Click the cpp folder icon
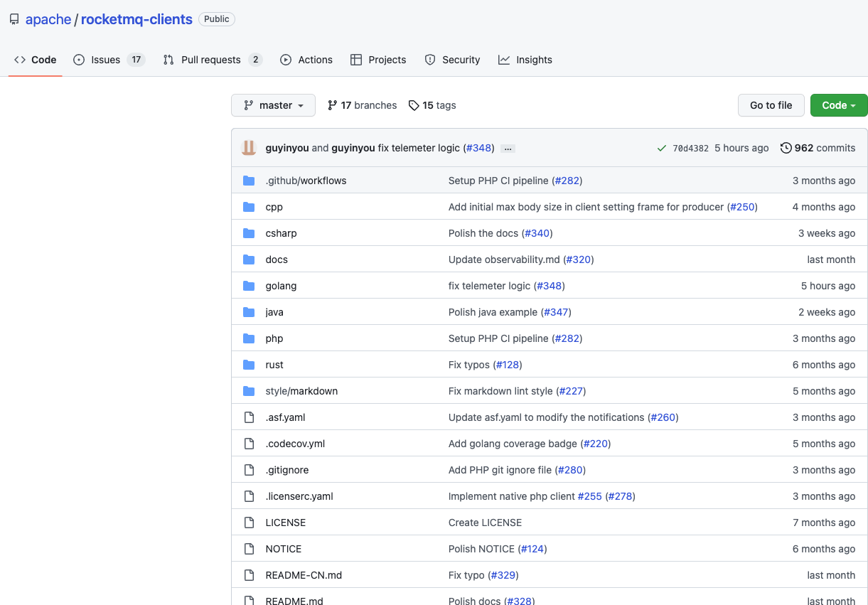 coord(249,207)
